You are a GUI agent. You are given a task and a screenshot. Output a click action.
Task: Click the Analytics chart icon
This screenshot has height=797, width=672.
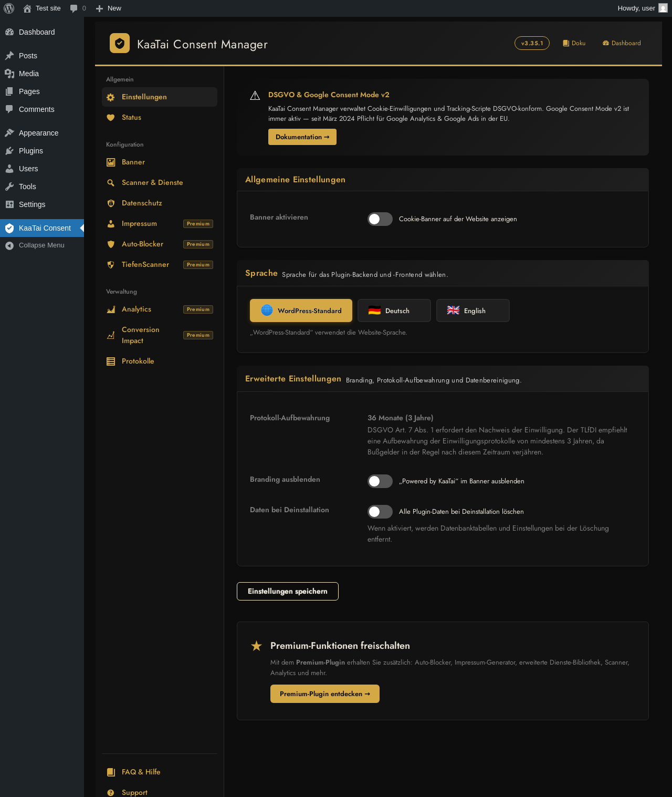point(111,309)
